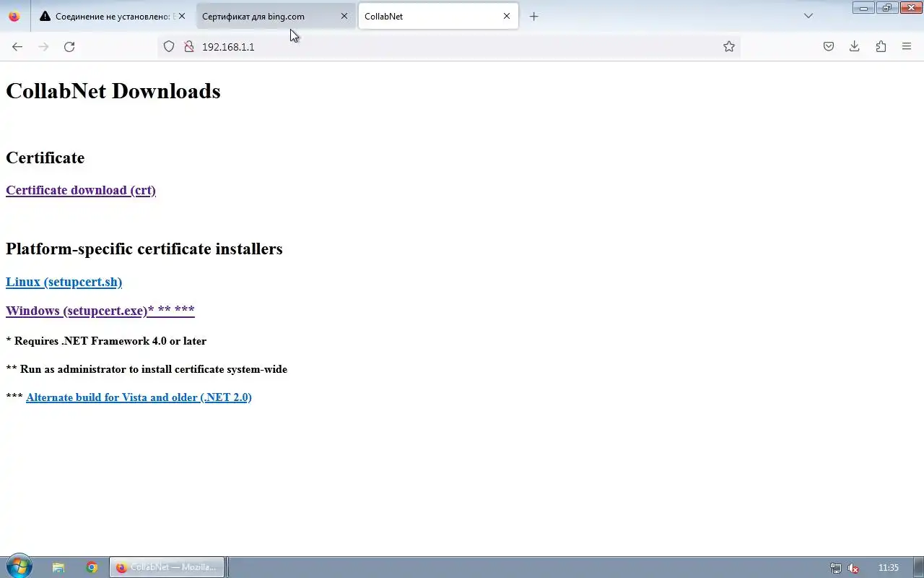The width and height of the screenshot is (924, 578).
Task: Close the 'Соединение не установлено' tab
Action: [x=182, y=16]
